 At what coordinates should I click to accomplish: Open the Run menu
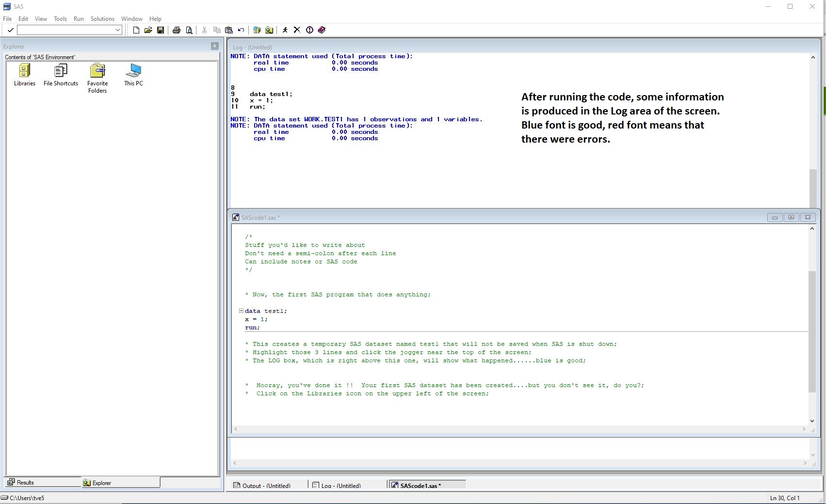coord(79,19)
